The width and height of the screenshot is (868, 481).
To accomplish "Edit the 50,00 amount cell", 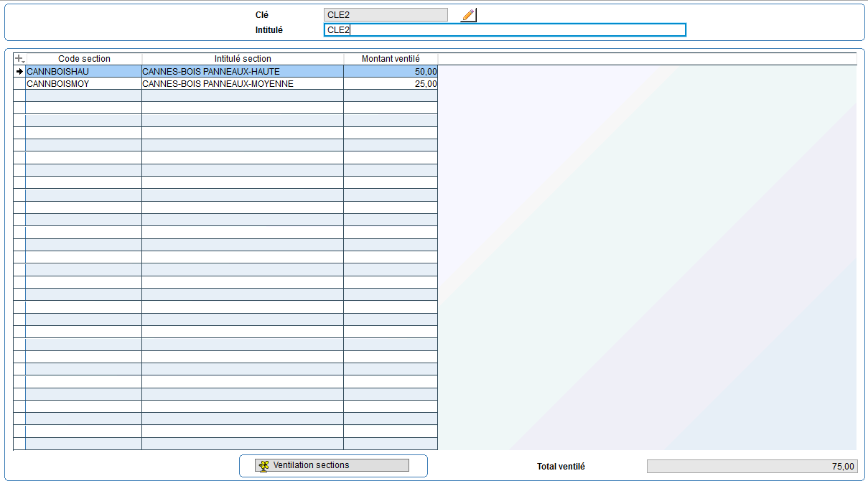I will click(x=391, y=72).
